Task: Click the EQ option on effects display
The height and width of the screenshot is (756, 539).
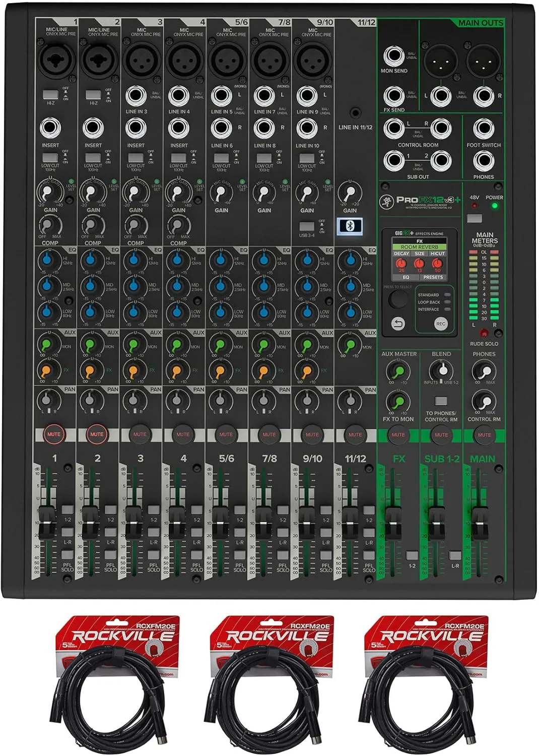Action: click(406, 277)
